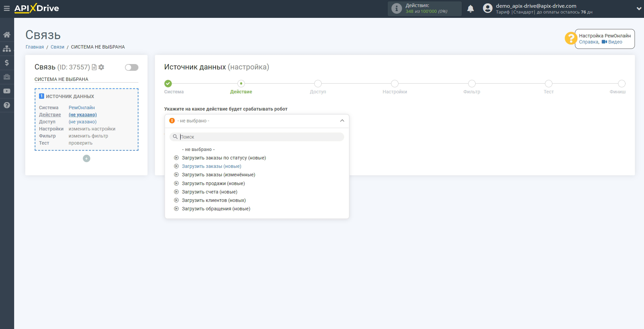Viewport: 644px width, 329px height.
Task: Focus the Поиск search field
Action: click(x=257, y=137)
